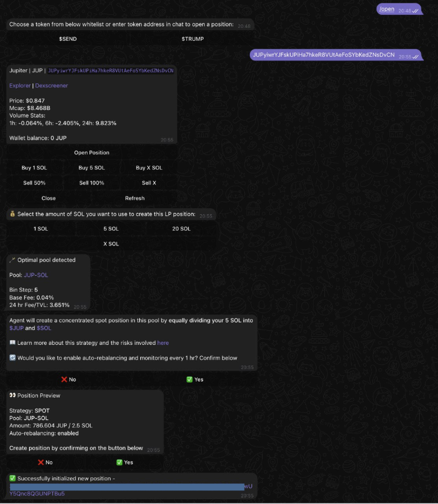Screen dimensions: 438x504
Task: Click 'Wallet balance: 0 JUP' text
Action: pyautogui.click(x=38, y=138)
